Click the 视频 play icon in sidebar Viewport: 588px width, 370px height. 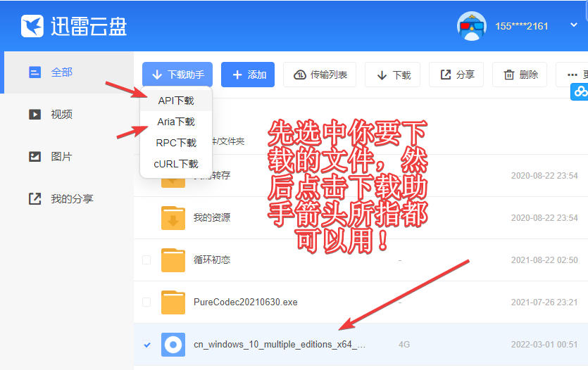[35, 114]
